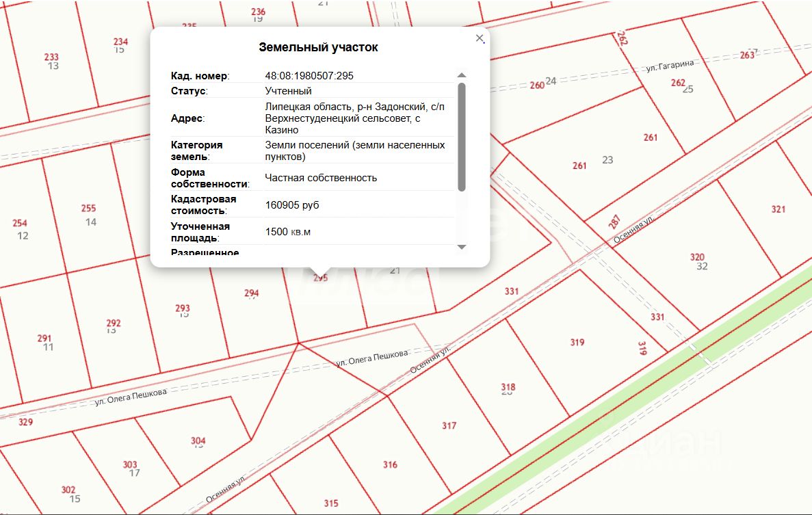This screenshot has width=812, height=515.
Task: Select parcel 304 on the map
Action: point(198,440)
